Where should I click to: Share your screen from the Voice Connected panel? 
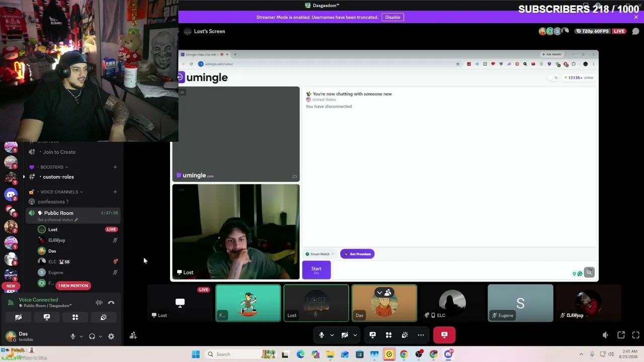coord(47,317)
